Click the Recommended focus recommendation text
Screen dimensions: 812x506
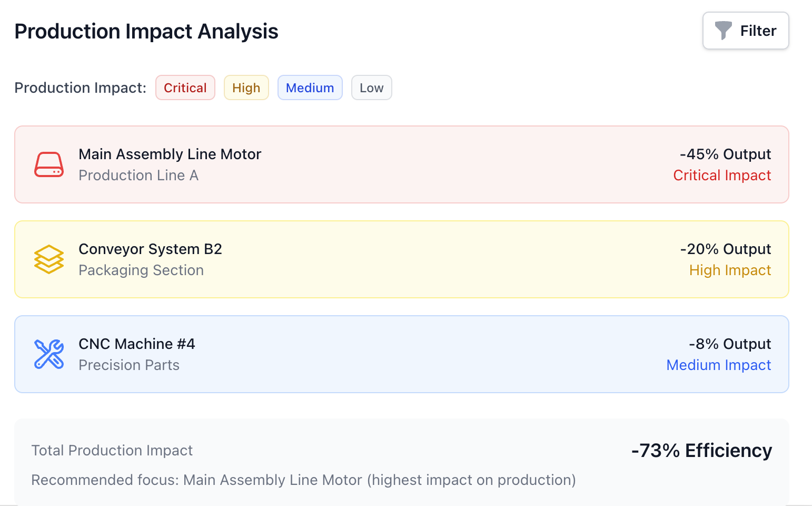pyautogui.click(x=304, y=480)
